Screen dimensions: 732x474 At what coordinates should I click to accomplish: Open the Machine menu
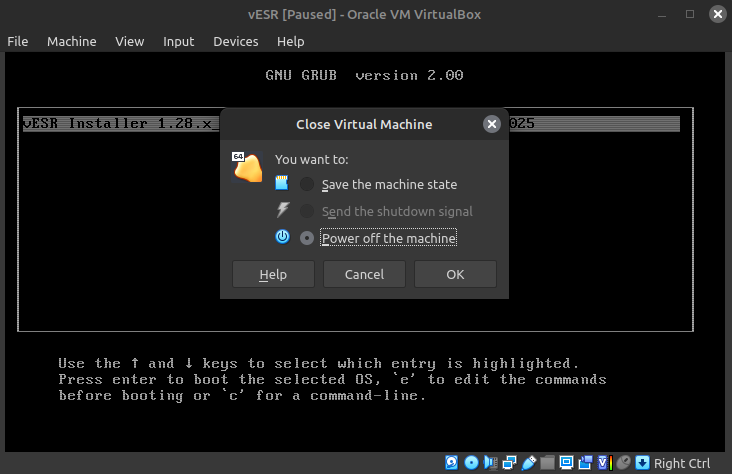71,42
